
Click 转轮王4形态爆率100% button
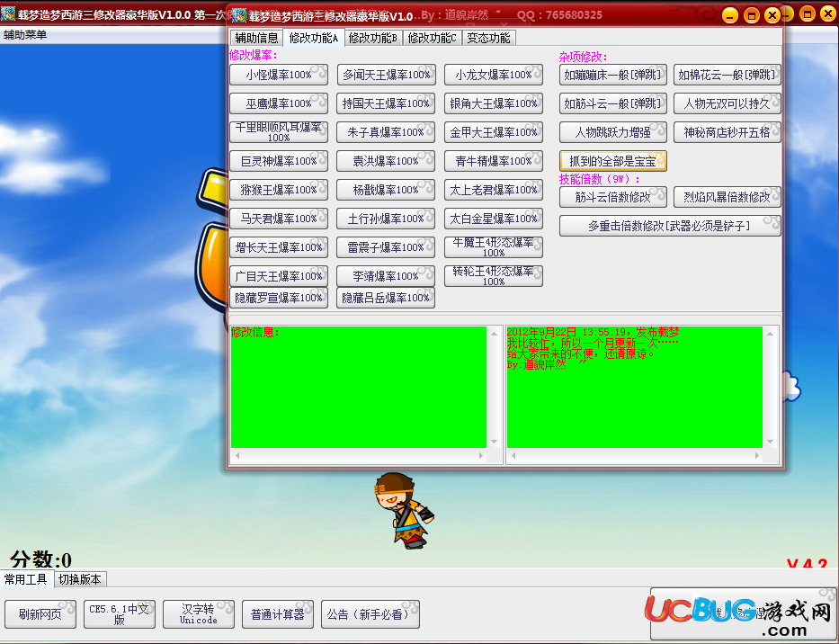494,276
